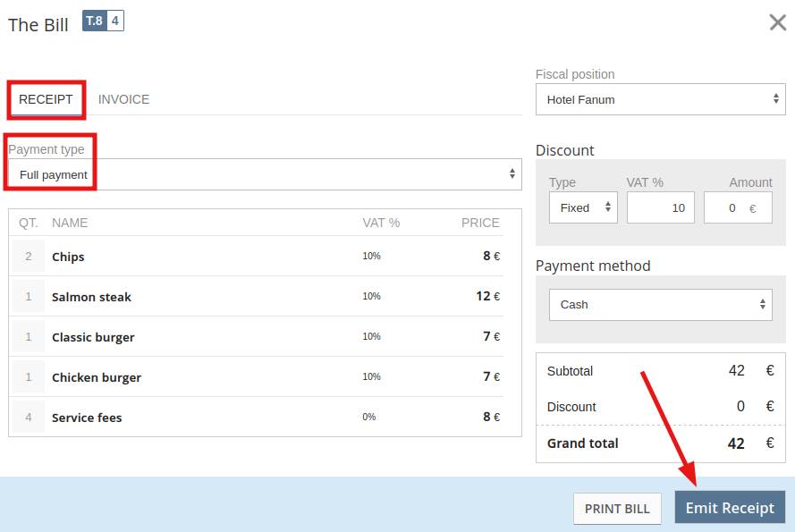The width and height of the screenshot is (795, 532).
Task: Click the T.8 table badge
Action: coord(94,21)
